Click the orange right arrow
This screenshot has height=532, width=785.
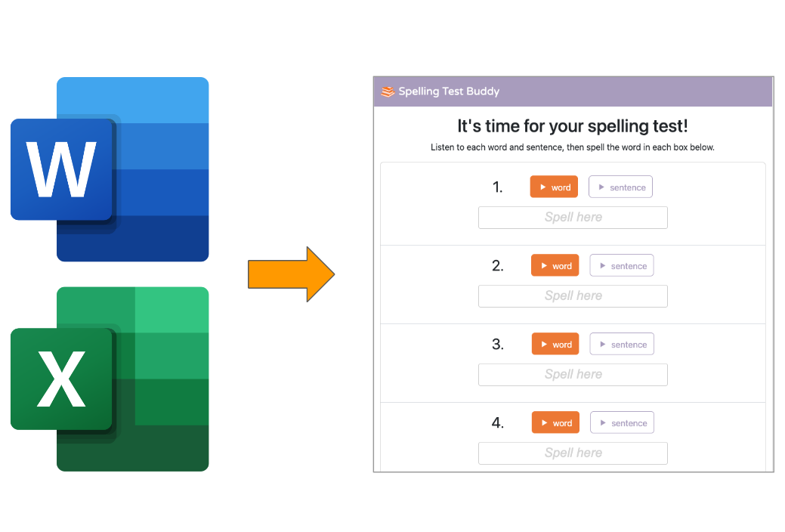tap(291, 274)
